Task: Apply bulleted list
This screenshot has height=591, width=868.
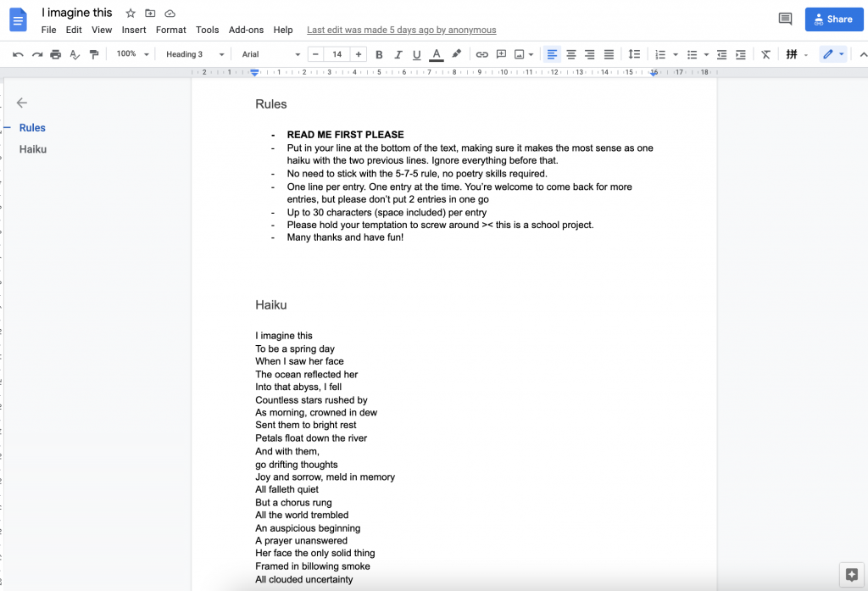Action: (x=692, y=54)
